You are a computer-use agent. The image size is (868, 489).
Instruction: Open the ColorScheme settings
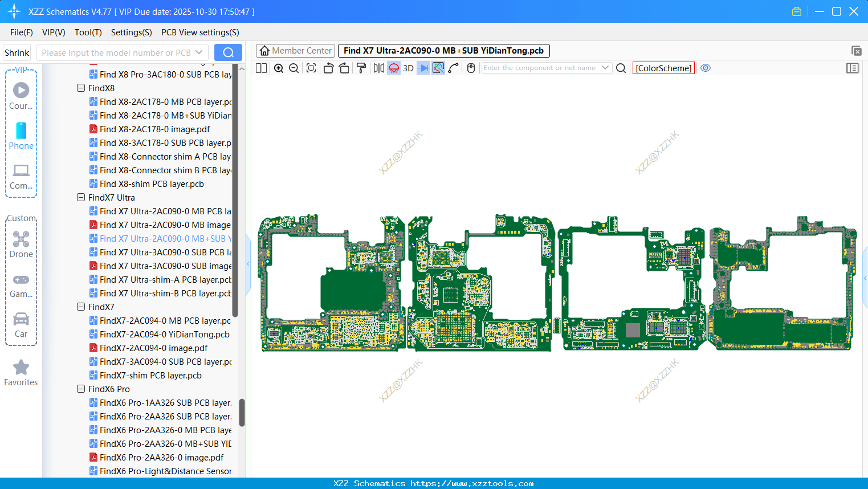[664, 68]
